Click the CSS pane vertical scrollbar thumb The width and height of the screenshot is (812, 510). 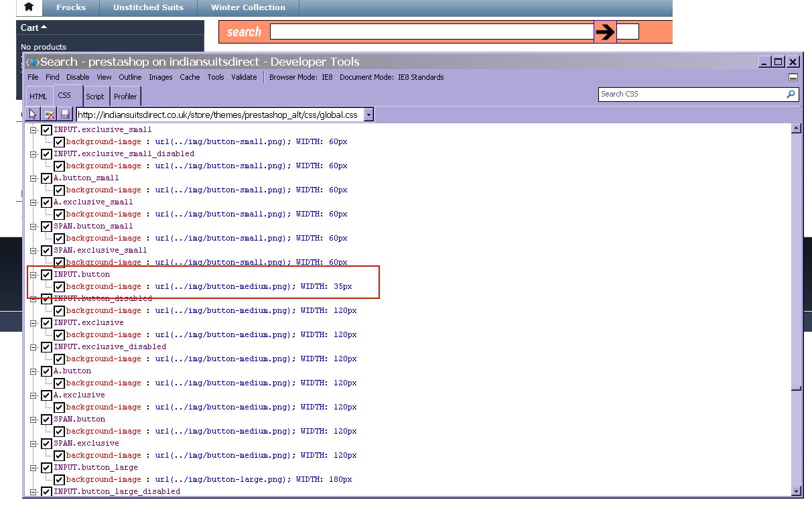tap(797, 388)
